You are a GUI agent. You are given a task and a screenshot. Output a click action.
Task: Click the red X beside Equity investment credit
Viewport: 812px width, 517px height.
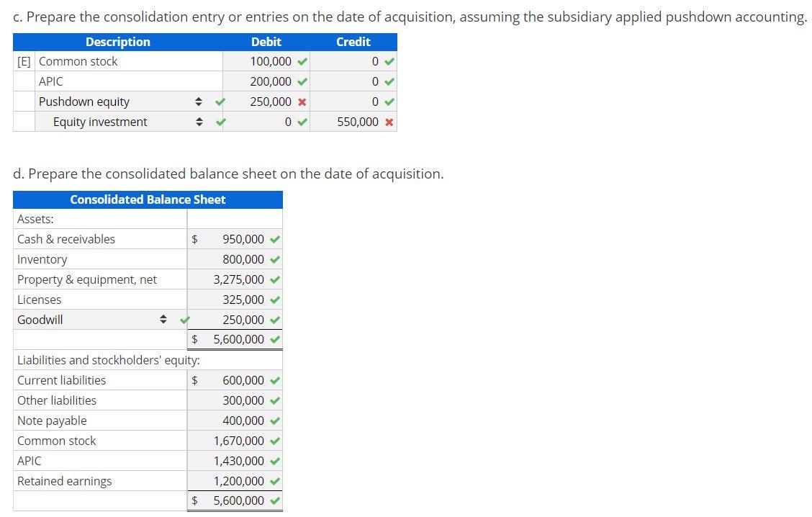click(x=389, y=122)
